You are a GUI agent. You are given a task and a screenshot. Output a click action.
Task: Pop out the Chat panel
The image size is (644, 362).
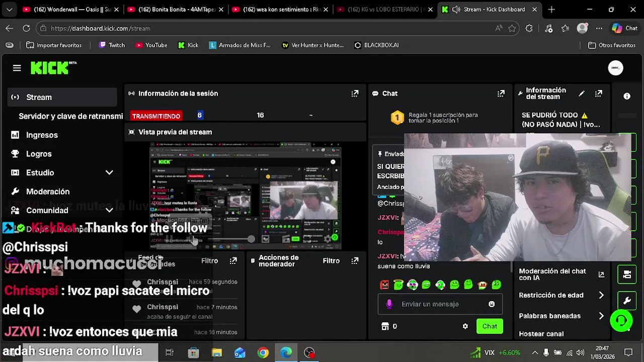click(501, 94)
